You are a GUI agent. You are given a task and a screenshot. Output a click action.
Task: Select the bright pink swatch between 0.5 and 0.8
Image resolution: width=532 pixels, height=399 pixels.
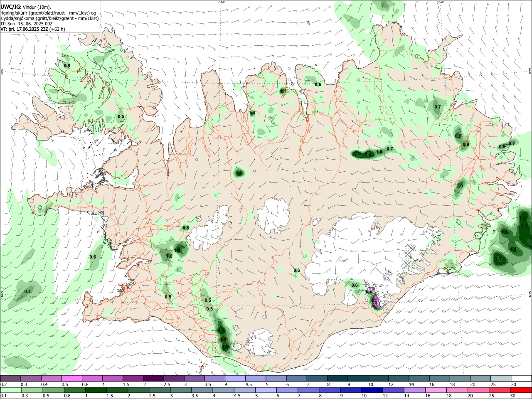click(72, 378)
